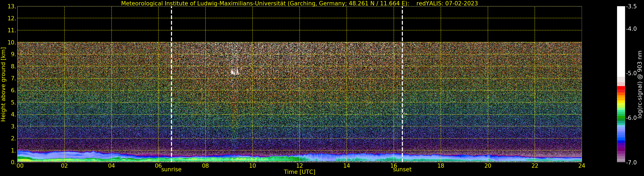Click the '2.' height tick label
Screen dimensions: 644x176
click(13, 138)
